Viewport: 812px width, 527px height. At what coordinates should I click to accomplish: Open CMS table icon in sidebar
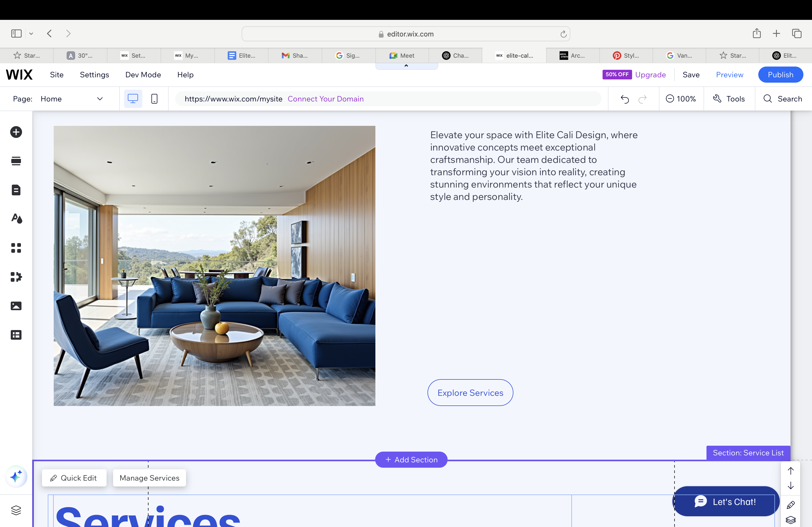point(16,335)
